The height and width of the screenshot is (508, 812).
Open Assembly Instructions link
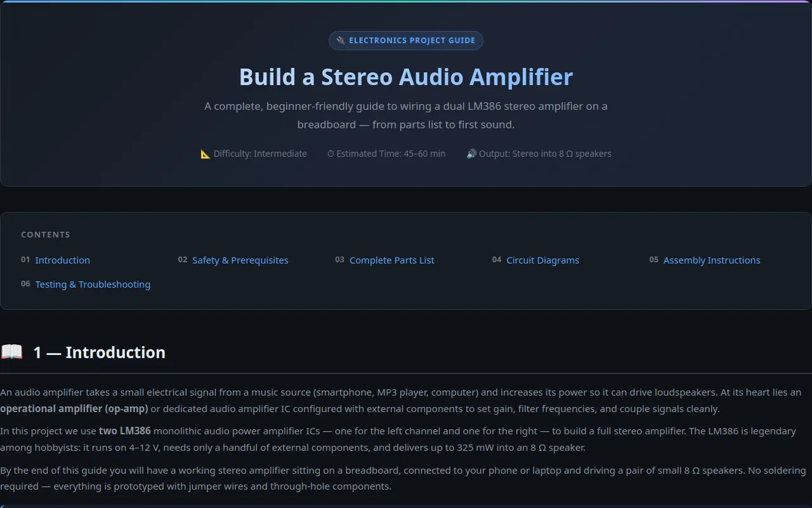coord(711,260)
